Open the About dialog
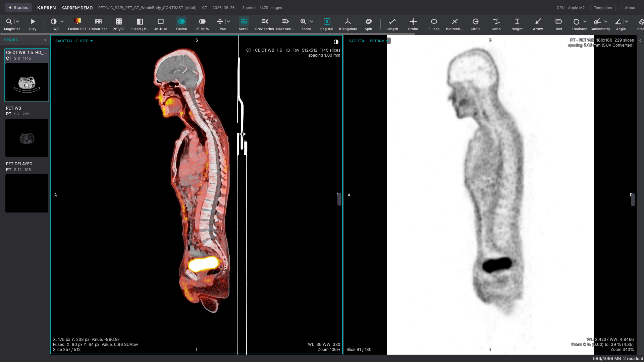Image resolution: width=644 pixels, height=362 pixels. point(630,8)
